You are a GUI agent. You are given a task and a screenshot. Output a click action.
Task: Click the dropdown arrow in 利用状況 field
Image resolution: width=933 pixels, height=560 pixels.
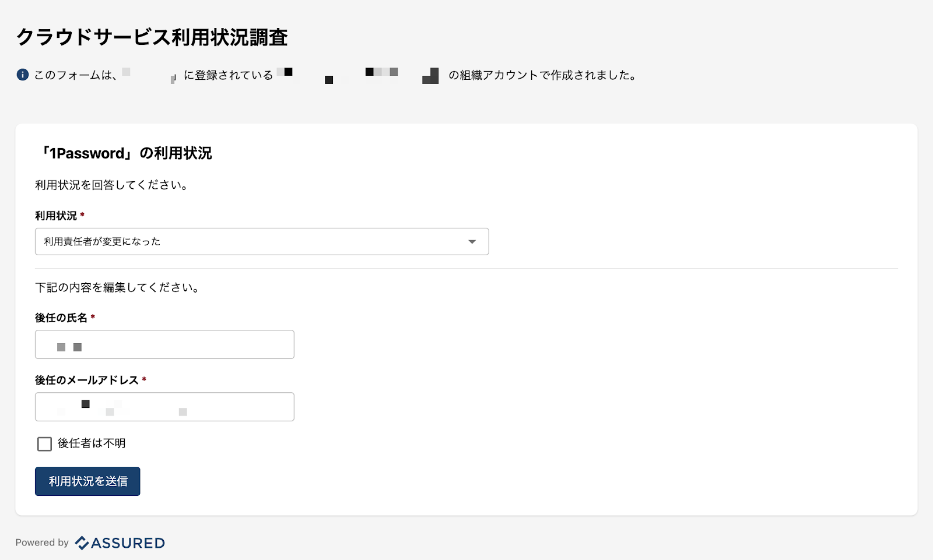click(x=472, y=242)
